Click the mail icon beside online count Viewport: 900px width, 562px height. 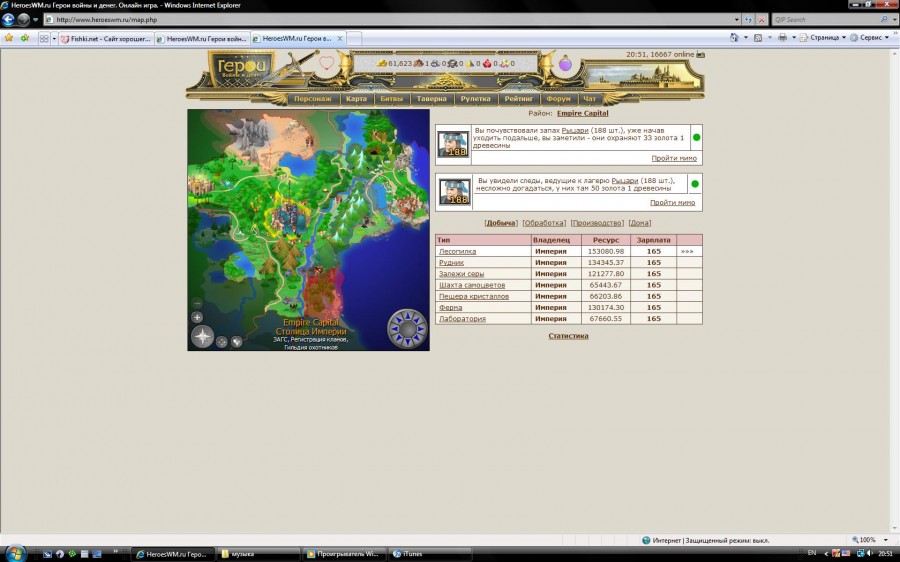(x=700, y=55)
